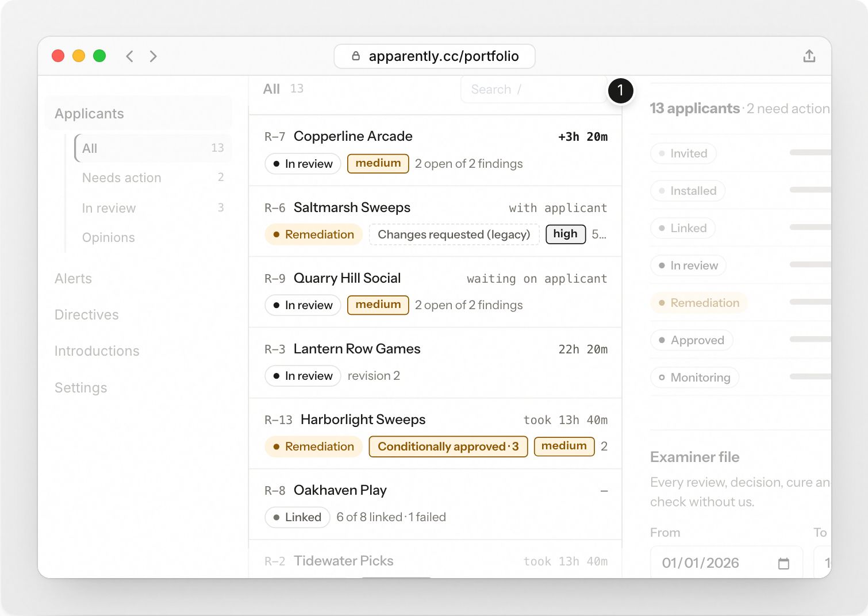Screen dimensions: 868x616
Task: Click the Conditionally approved · 3 tag on Harborlight Sweeps
Action: point(448,446)
